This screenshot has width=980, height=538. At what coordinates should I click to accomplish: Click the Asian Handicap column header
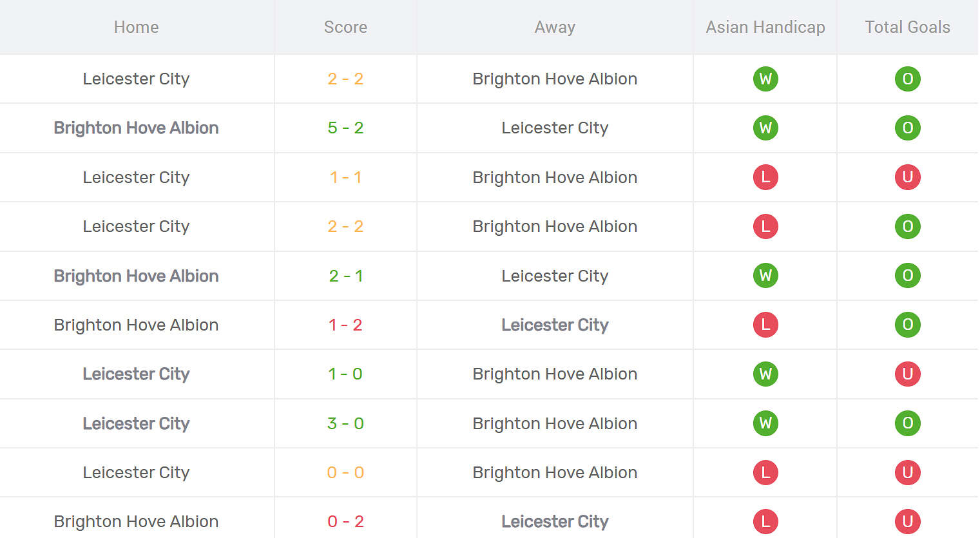765,27
